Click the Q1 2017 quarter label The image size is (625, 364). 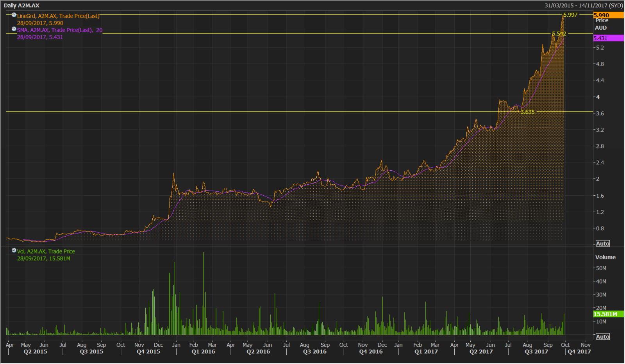[426, 352]
